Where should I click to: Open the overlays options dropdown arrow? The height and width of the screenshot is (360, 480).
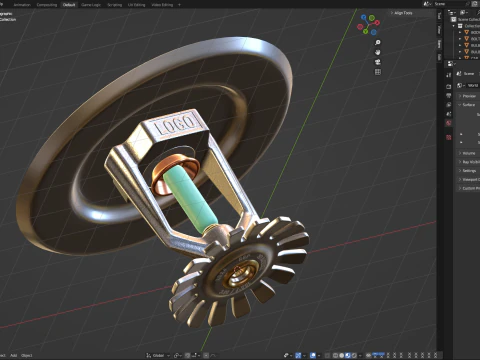point(319,355)
